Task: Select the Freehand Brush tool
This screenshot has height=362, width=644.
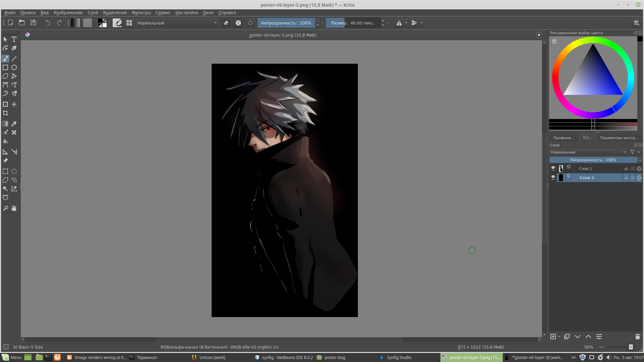Action: pos(5,58)
